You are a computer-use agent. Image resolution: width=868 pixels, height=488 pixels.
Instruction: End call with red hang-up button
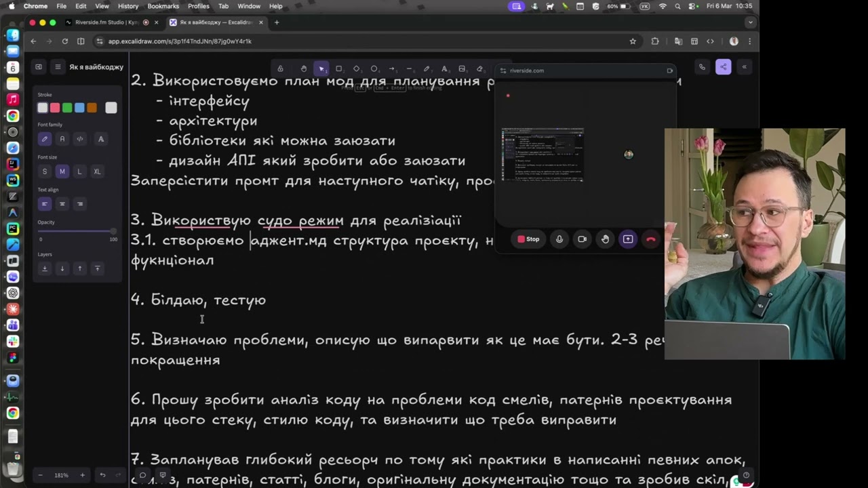click(651, 239)
